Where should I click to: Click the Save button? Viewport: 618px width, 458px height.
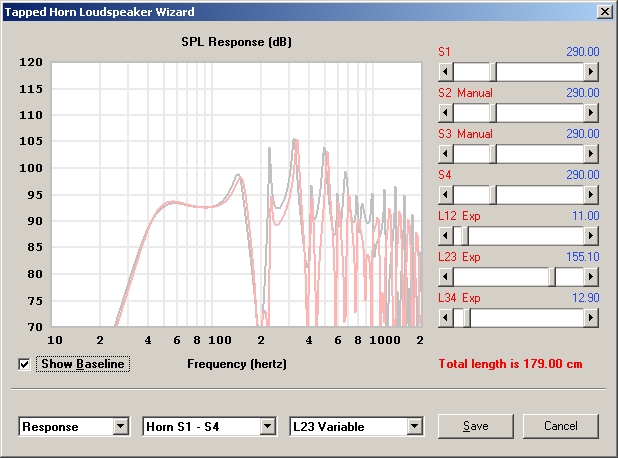(476, 426)
